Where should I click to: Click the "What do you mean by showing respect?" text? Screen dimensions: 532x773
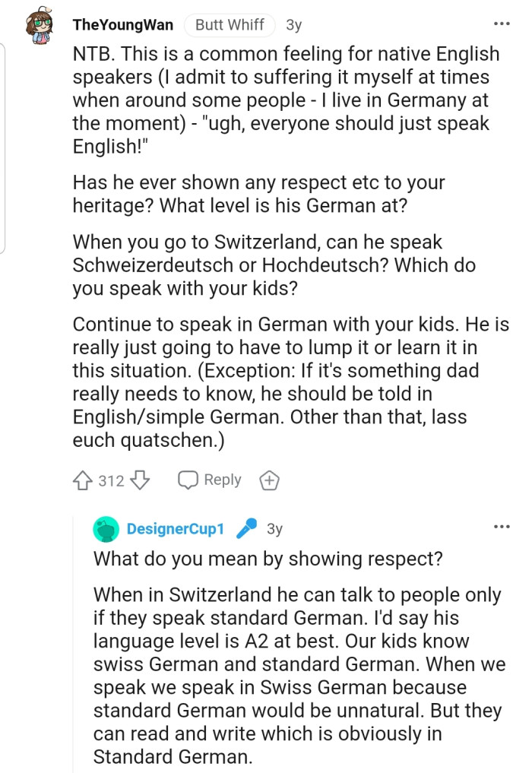[x=268, y=559]
